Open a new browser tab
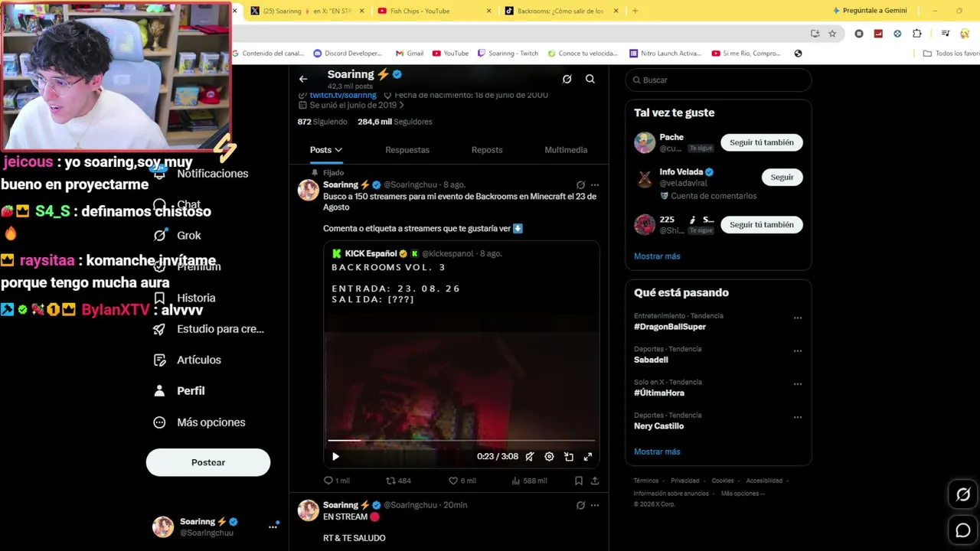Image resolution: width=980 pixels, height=551 pixels. pos(635,11)
